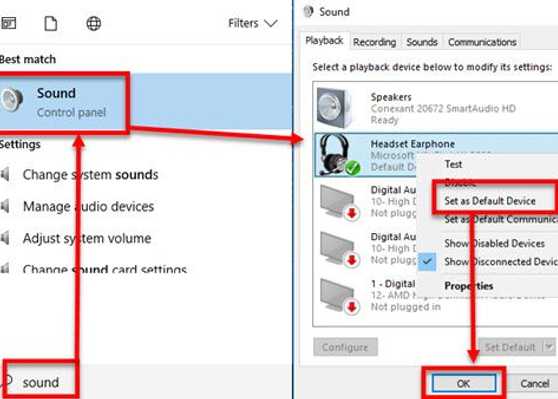Switch to the Communications tab
This screenshot has width=558, height=399.
click(x=482, y=42)
